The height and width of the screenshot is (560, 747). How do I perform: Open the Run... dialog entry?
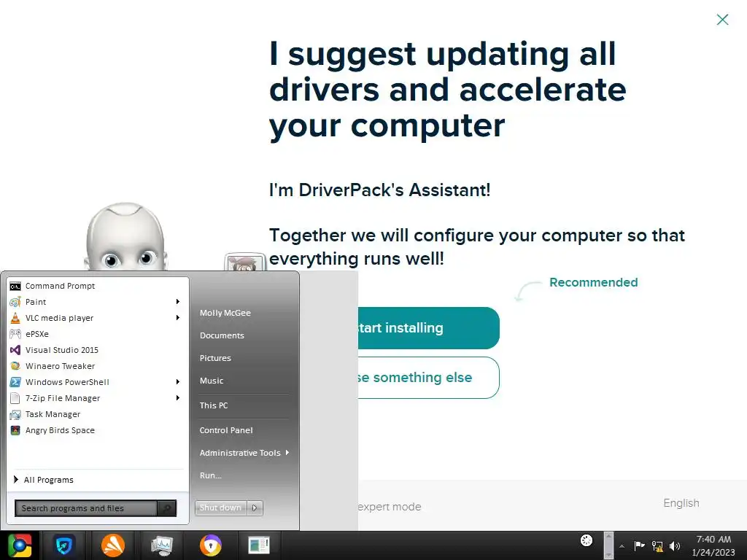[210, 475]
